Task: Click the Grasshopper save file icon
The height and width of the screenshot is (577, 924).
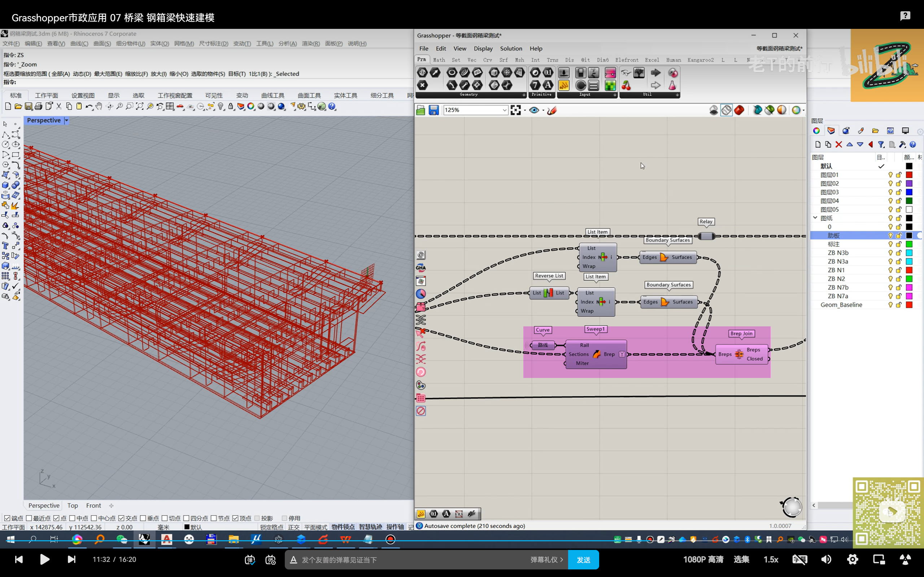Action: (x=433, y=110)
